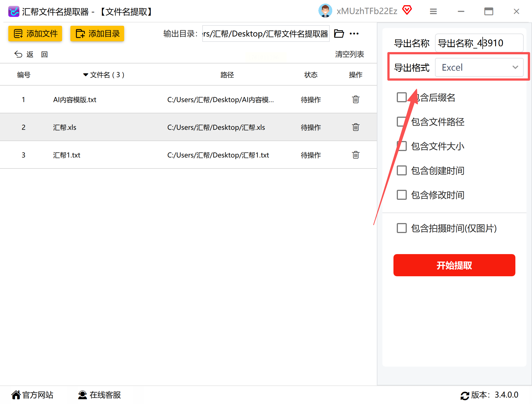
Task: Open output folder via folder icon
Action: (339, 34)
